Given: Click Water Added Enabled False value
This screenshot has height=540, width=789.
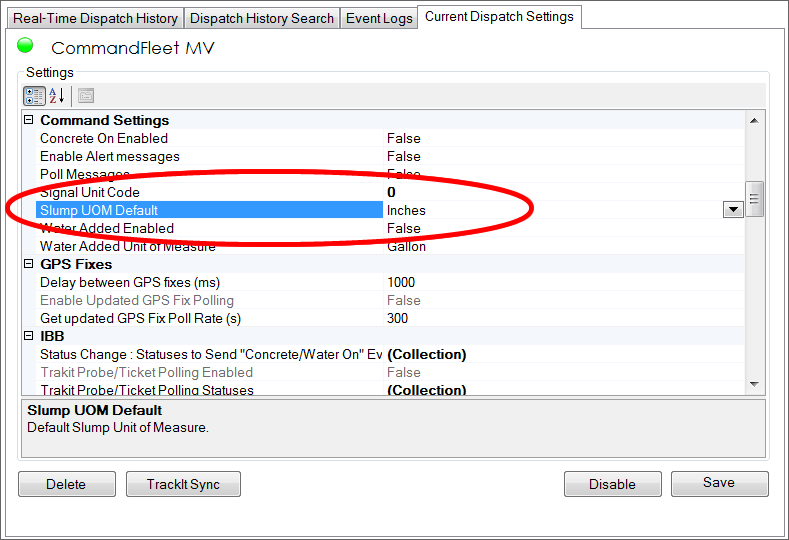Looking at the screenshot, I should tap(404, 228).
